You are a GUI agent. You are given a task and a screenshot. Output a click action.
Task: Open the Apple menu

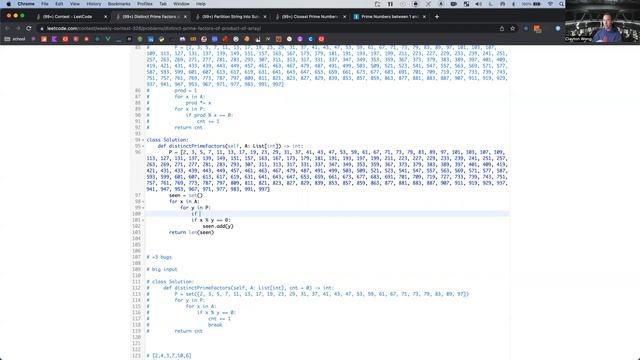[8, 4]
